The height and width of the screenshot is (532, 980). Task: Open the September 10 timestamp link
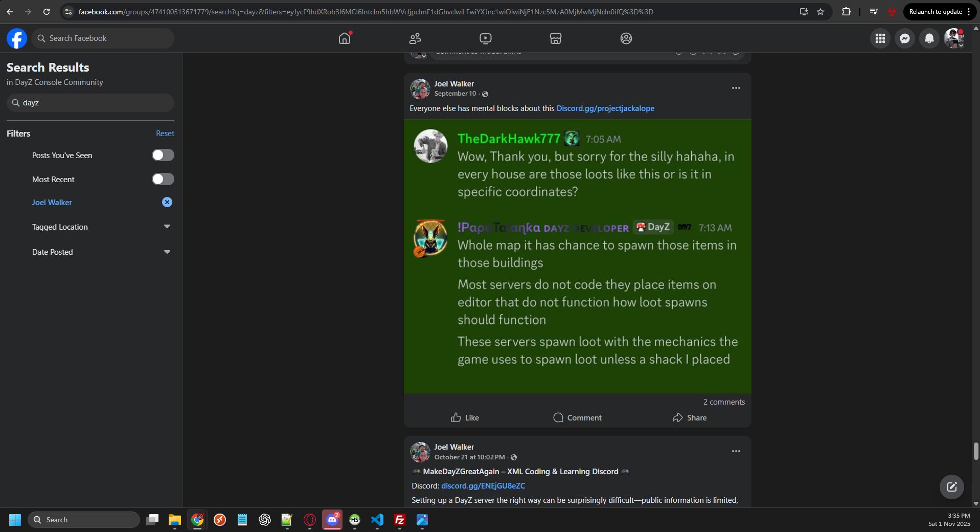[455, 94]
